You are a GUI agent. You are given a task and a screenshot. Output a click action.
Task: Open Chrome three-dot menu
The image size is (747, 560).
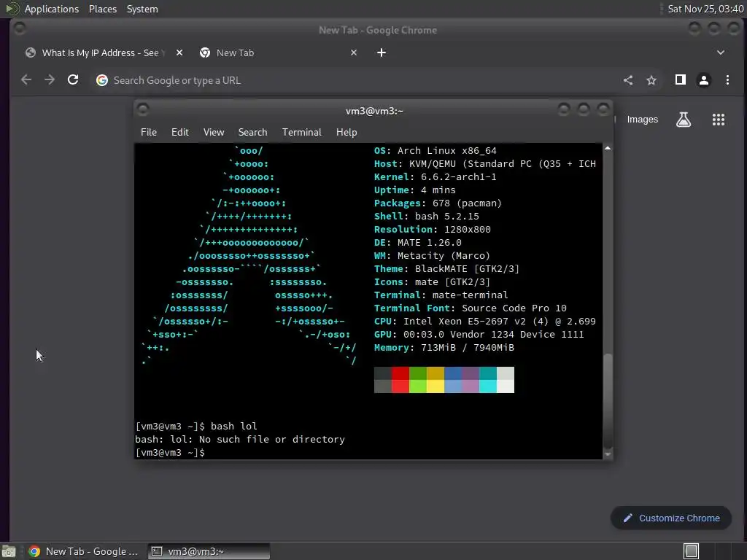tap(727, 80)
